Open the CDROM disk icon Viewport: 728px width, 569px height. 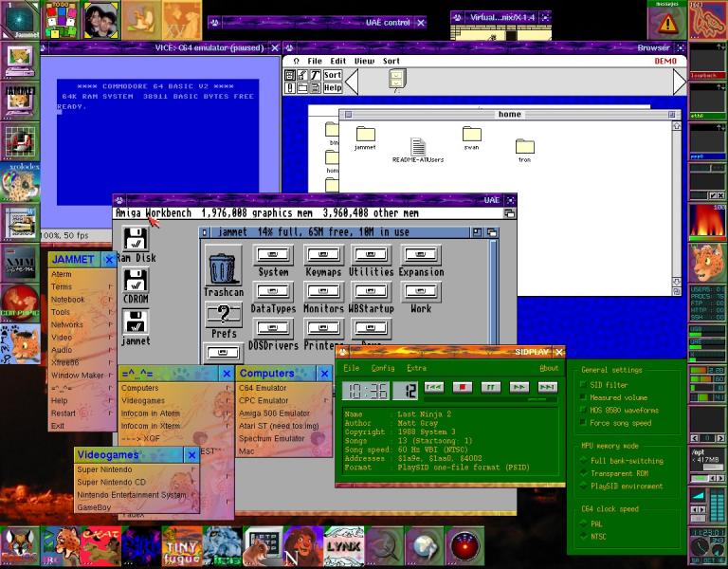click(136, 281)
